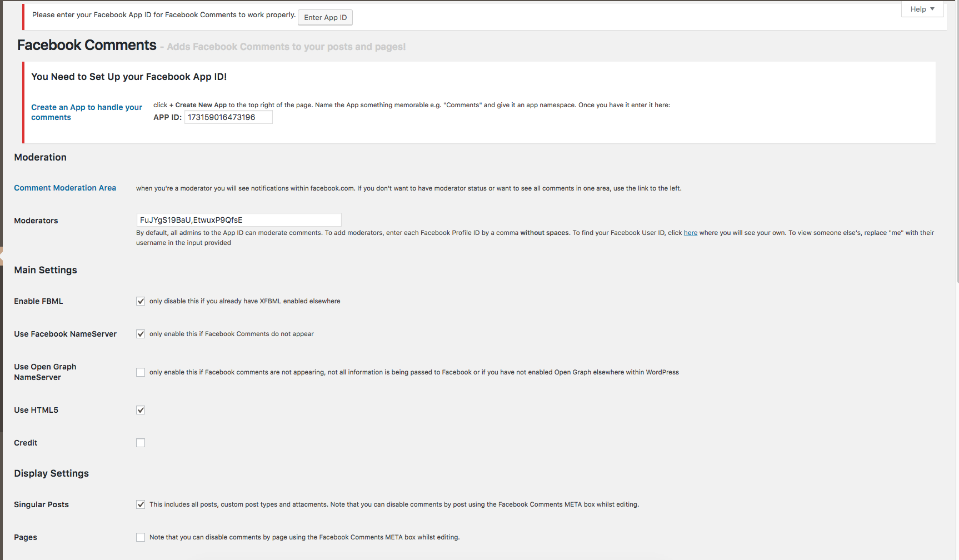Enable the Use Open Graph NameServer checkbox
Image resolution: width=959 pixels, height=560 pixels.
[141, 372]
